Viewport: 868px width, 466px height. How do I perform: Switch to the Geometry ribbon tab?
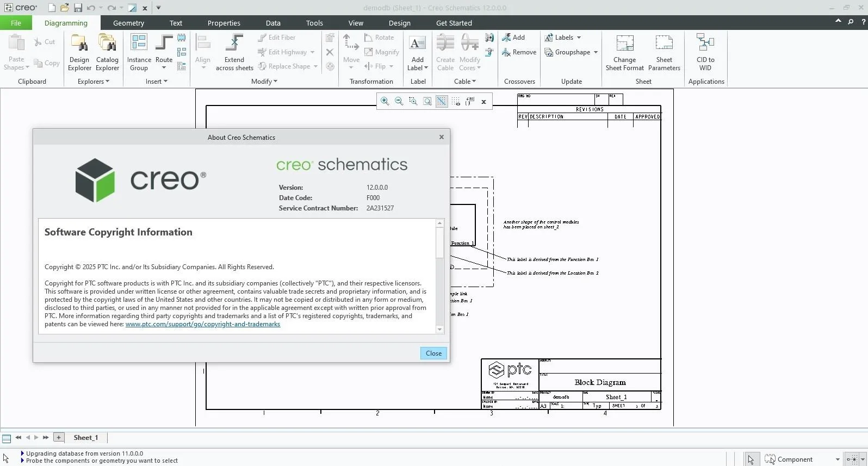pos(128,23)
